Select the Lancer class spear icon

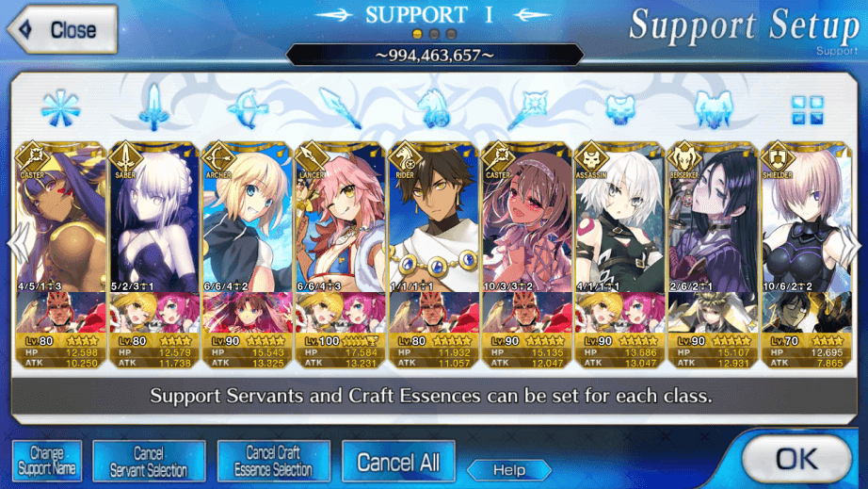tap(341, 108)
